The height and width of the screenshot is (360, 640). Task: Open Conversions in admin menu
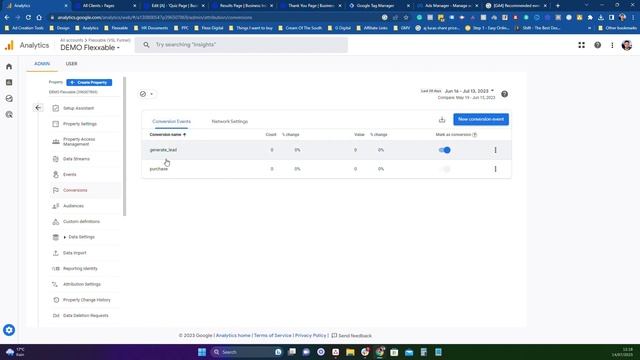point(75,190)
